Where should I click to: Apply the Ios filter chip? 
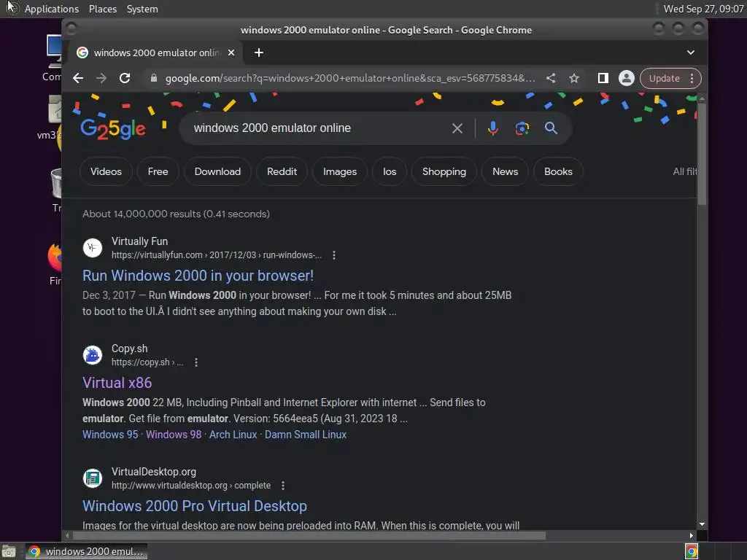pyautogui.click(x=390, y=171)
